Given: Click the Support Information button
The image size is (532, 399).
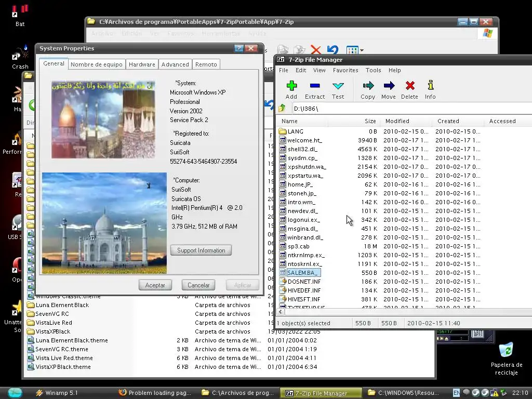Looking at the screenshot, I should tap(201, 250).
